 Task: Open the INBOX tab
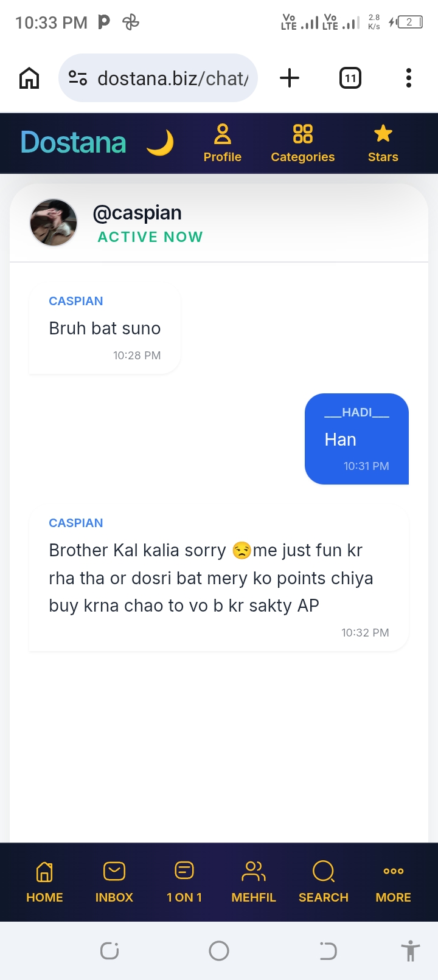point(114,882)
